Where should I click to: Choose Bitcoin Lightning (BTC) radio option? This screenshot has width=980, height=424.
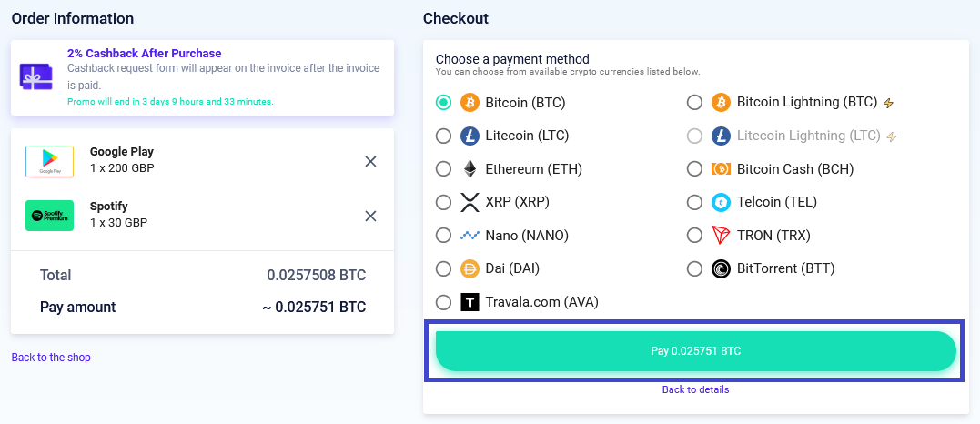(694, 102)
